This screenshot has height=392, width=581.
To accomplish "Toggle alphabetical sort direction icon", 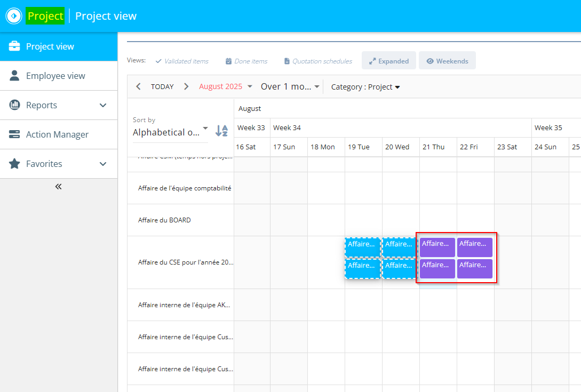I will click(221, 131).
